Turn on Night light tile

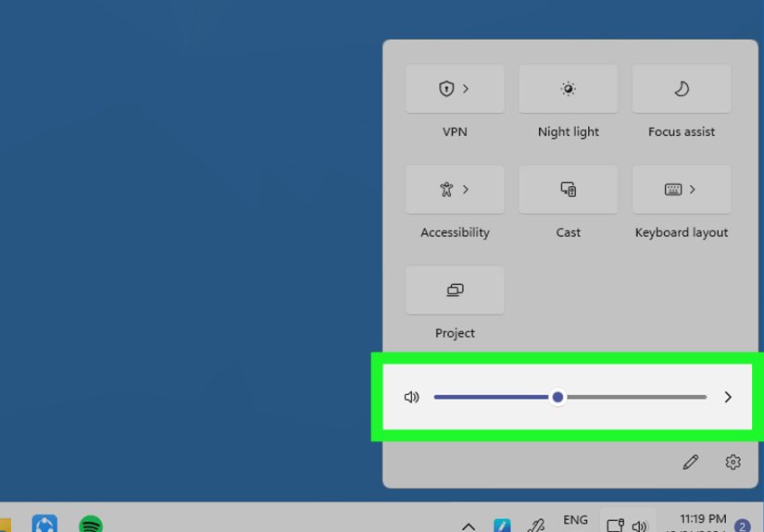568,89
